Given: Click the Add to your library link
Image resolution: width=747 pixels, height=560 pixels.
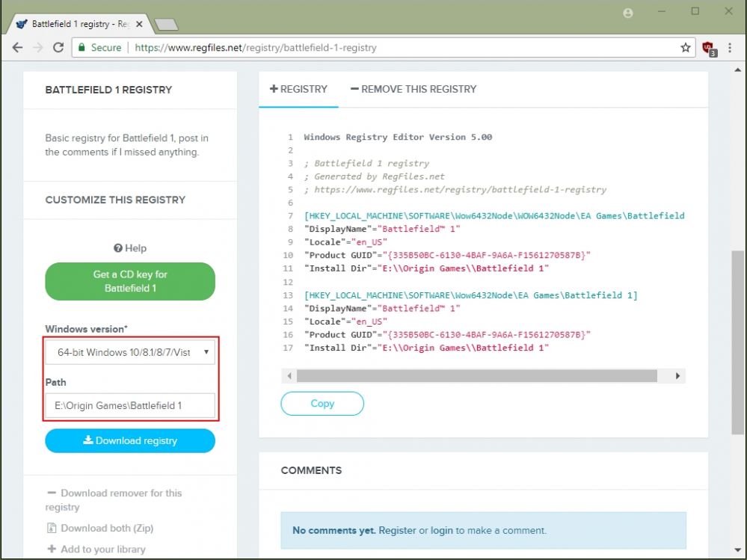Looking at the screenshot, I should click(x=102, y=549).
